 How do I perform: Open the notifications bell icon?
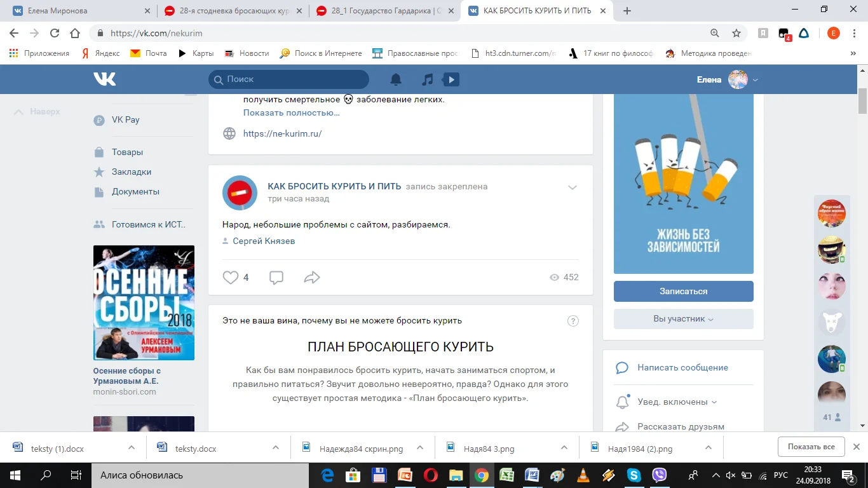pyautogui.click(x=396, y=79)
